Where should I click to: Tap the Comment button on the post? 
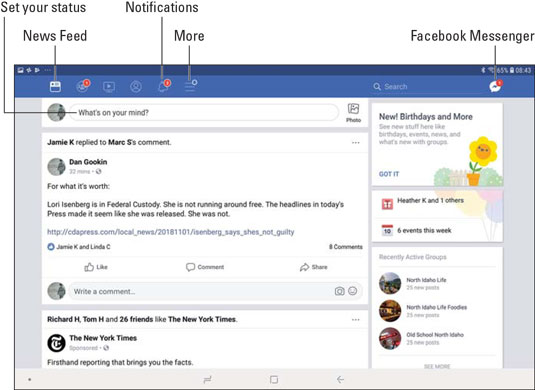click(x=205, y=267)
